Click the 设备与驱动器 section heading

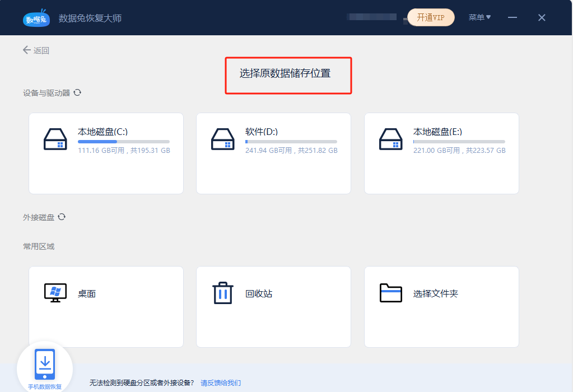(46, 93)
